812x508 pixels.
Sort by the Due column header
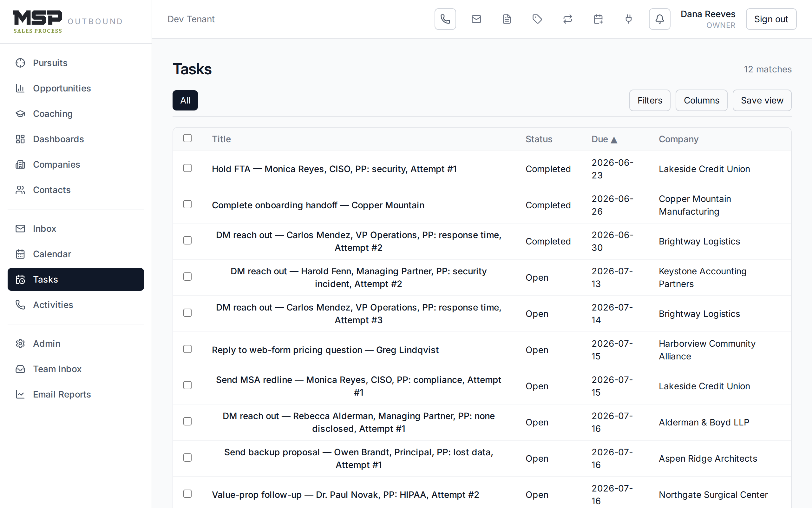[604, 139]
